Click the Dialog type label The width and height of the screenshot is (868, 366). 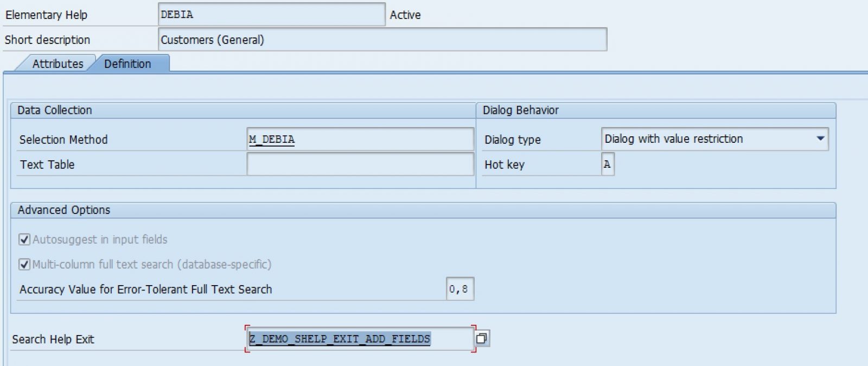pyautogui.click(x=513, y=140)
